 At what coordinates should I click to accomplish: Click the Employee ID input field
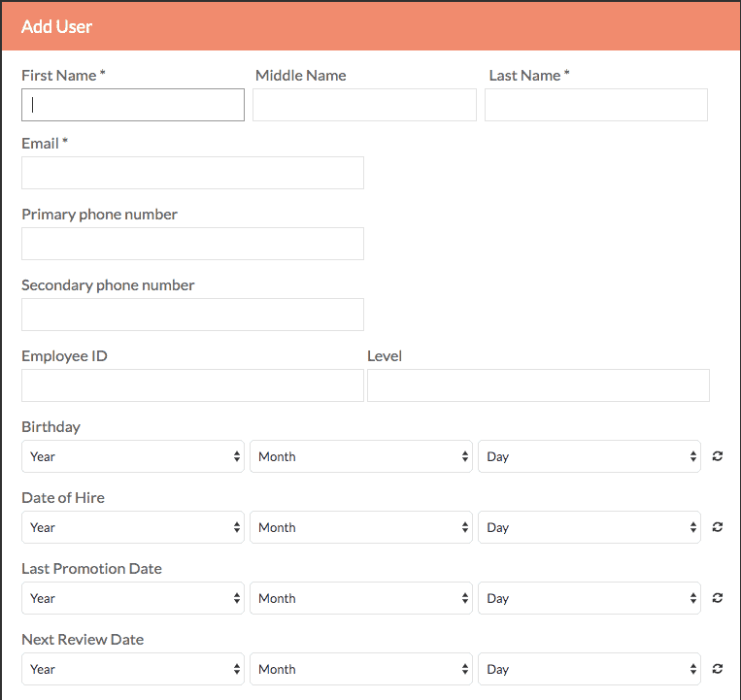click(x=193, y=385)
